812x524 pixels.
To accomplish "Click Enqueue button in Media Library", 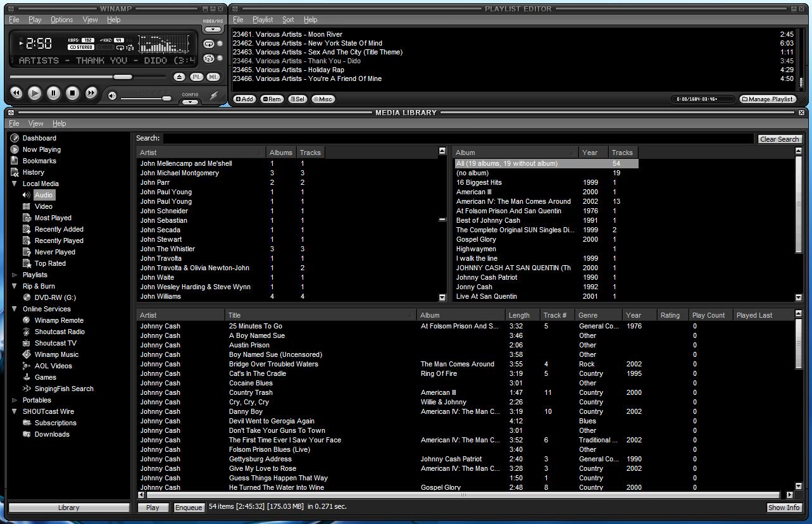I will pos(189,508).
